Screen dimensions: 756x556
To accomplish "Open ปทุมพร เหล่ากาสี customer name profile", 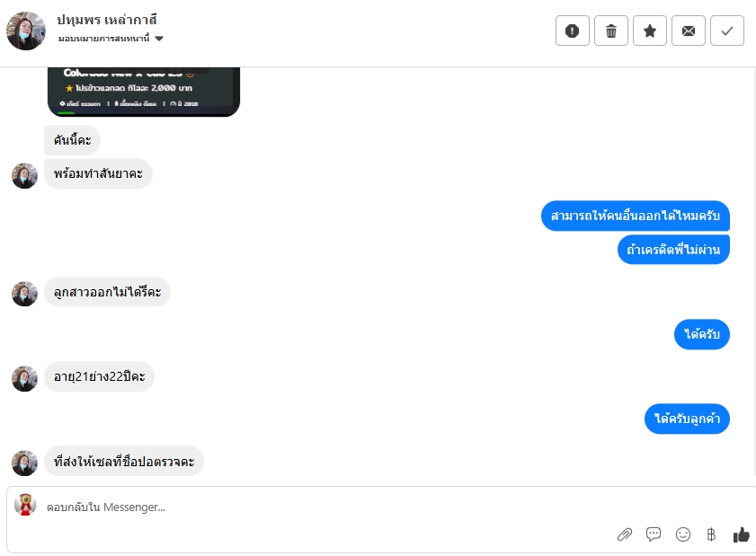I will [107, 20].
